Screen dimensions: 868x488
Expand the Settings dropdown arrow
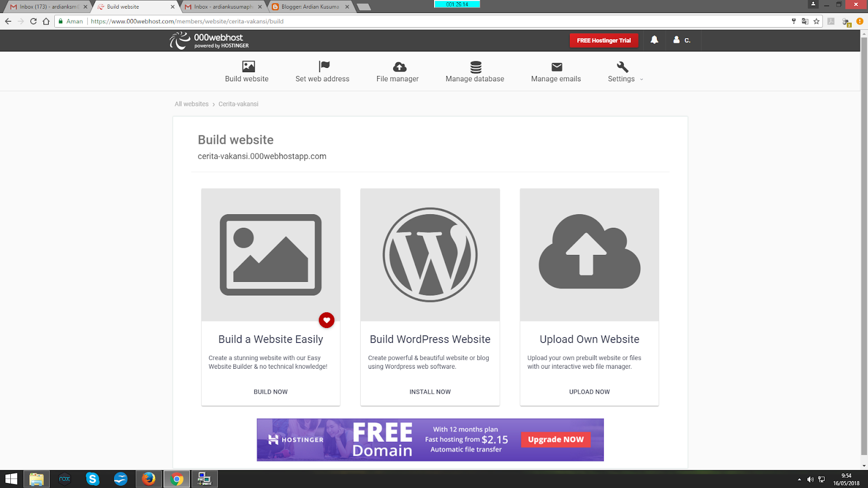[642, 79]
